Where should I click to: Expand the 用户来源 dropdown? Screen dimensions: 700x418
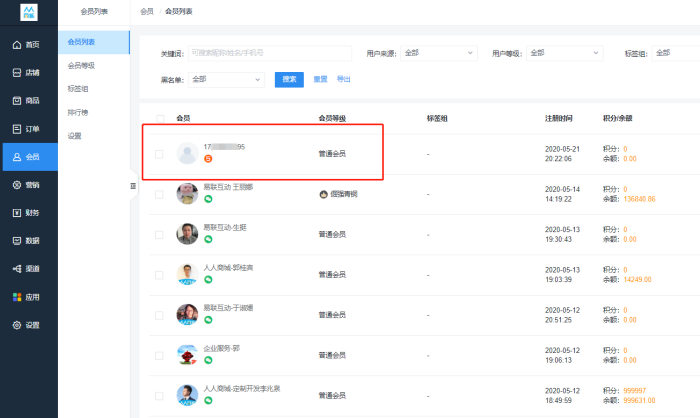pyautogui.click(x=439, y=53)
